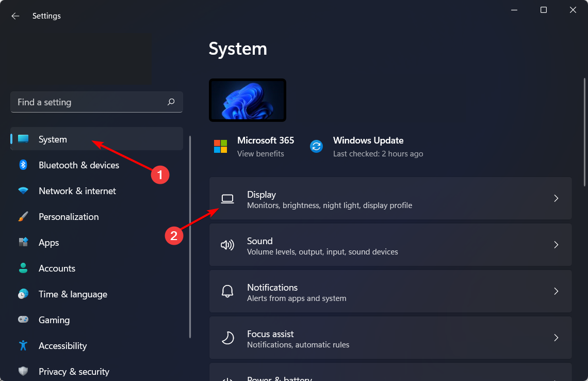Click the System monitor icon in sidebar

[x=23, y=139]
